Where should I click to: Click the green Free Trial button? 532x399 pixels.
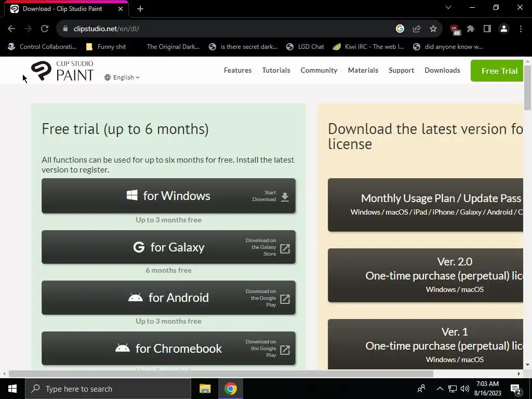point(497,71)
